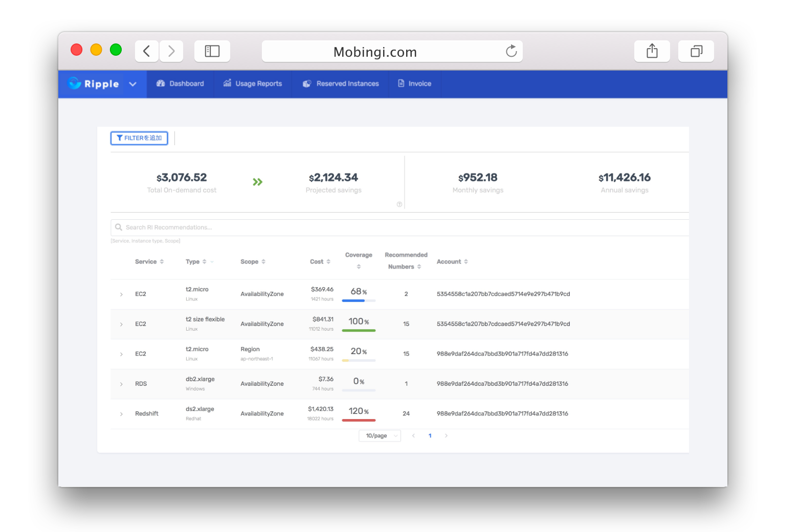The height and width of the screenshot is (532, 800).
Task: Go back with the browser back arrow
Action: coord(147,51)
